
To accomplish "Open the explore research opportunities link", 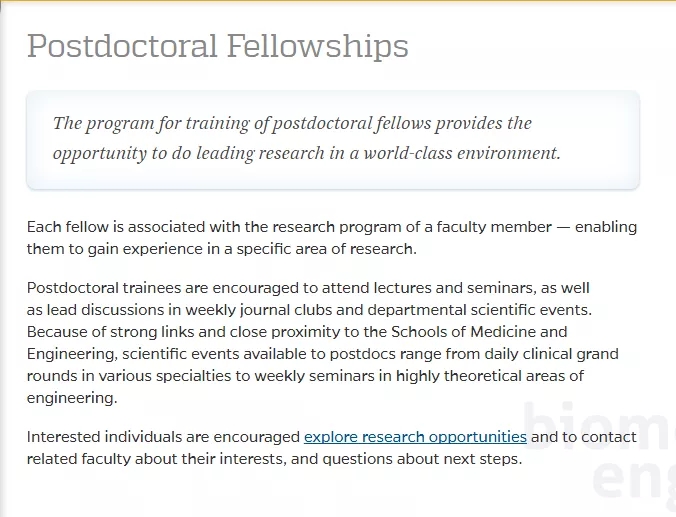I will pyautogui.click(x=415, y=437).
